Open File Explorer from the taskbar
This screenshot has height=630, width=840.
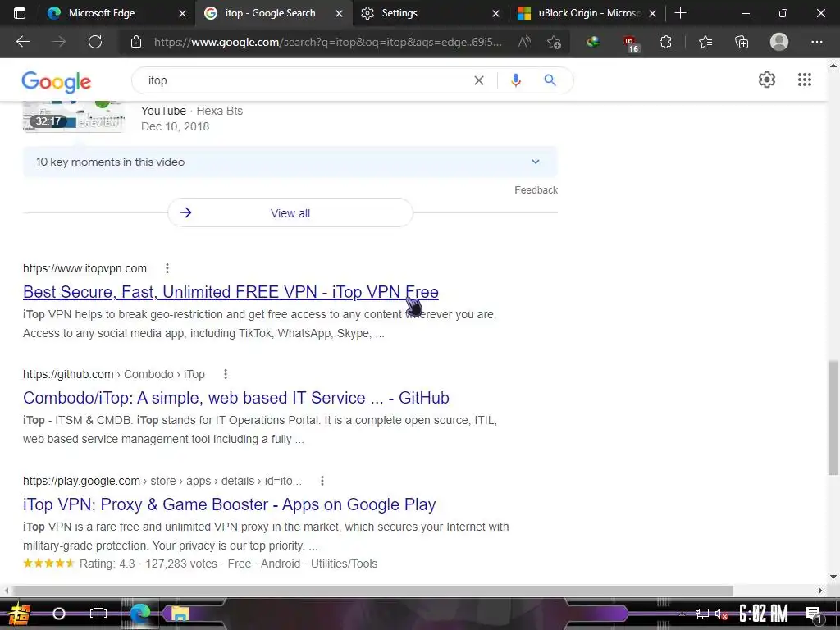[180, 614]
